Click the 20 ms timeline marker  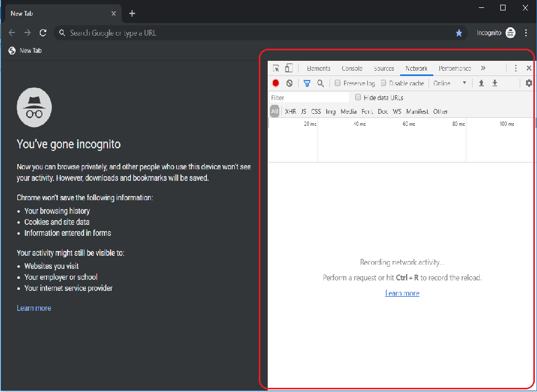coord(310,124)
